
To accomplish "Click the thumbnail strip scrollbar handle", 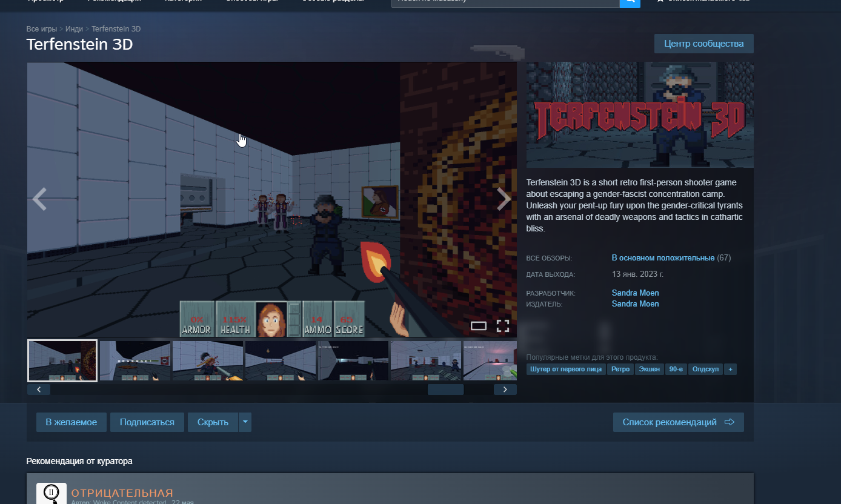I will pos(445,390).
